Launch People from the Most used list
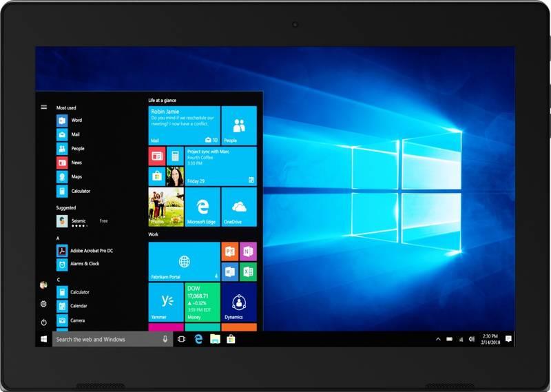551x392 pixels. click(71, 149)
